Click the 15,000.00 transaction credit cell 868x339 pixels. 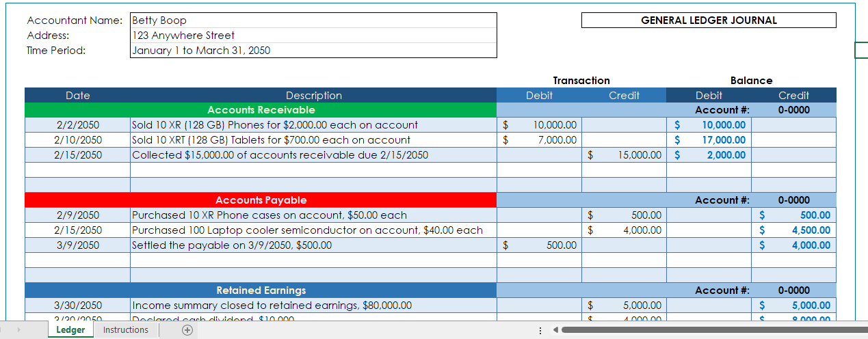pos(624,155)
